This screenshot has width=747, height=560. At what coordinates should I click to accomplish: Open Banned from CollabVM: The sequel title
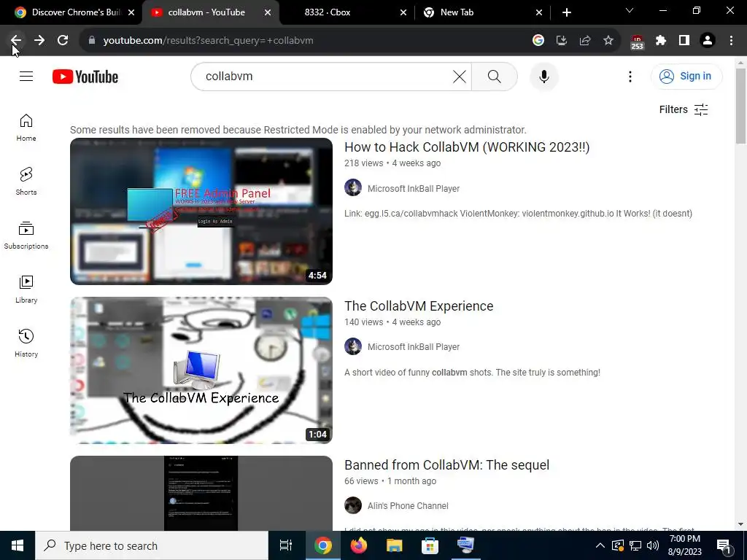click(x=447, y=465)
